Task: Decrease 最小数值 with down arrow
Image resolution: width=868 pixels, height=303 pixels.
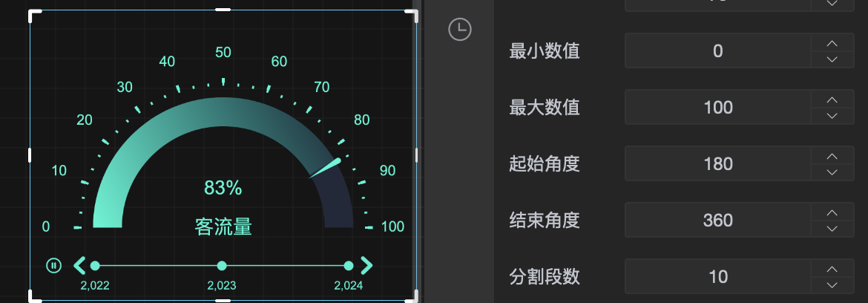Action: (832, 60)
